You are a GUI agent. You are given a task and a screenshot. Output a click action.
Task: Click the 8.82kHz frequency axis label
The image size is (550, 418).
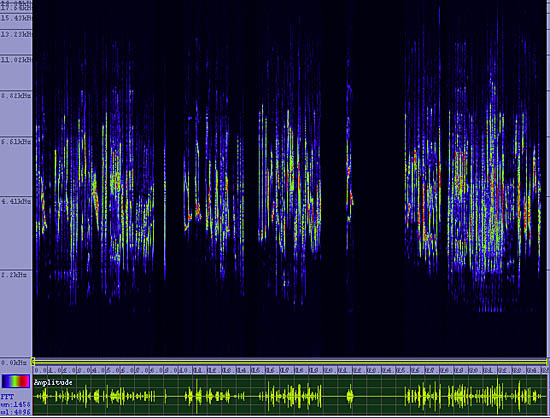[16, 95]
